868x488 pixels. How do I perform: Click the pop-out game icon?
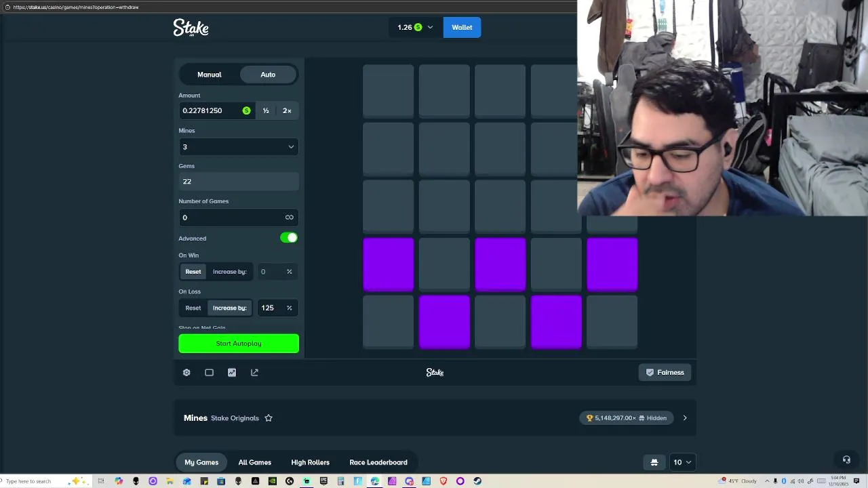point(254,372)
